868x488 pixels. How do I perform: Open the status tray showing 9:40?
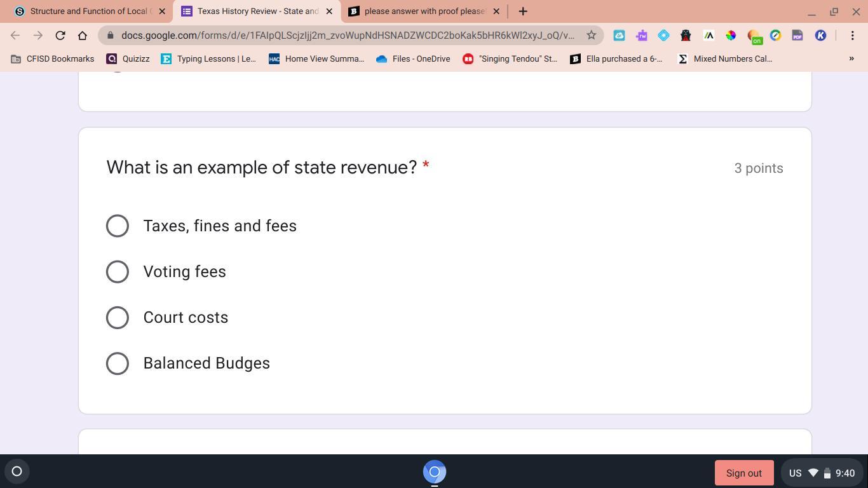tap(822, 473)
